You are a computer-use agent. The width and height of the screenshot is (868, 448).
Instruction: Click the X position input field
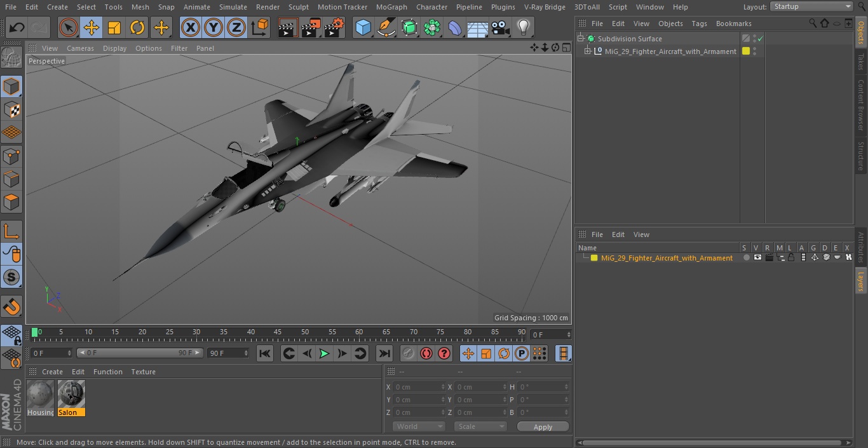point(418,387)
